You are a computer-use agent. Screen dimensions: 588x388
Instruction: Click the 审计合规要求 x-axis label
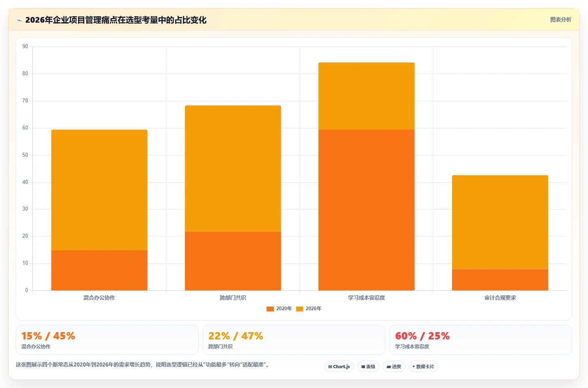[500, 298]
